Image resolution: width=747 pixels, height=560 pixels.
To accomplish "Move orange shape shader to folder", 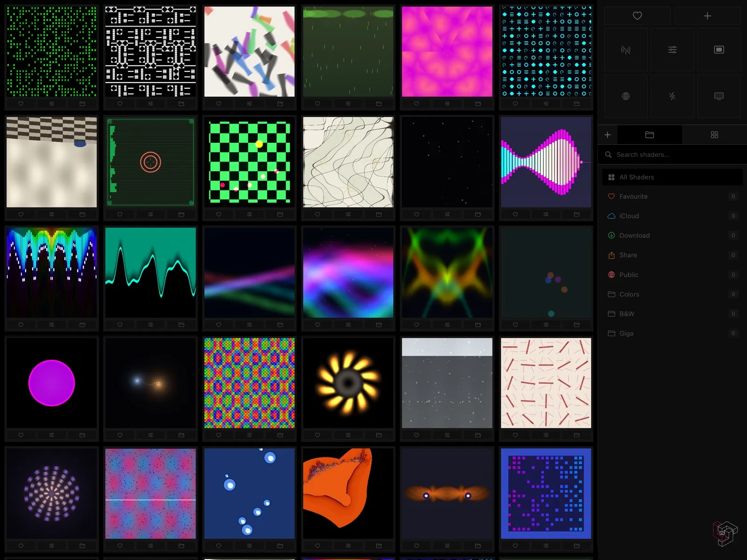I will [379, 546].
